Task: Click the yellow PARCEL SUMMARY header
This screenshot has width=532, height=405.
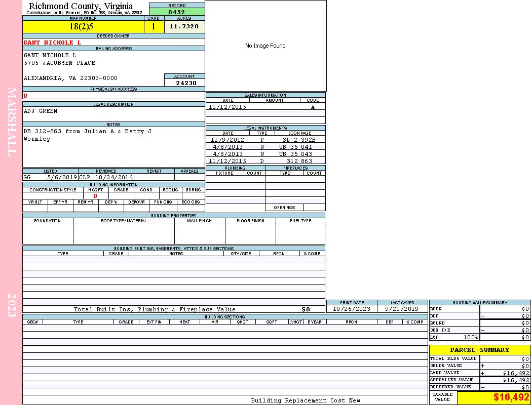Action: pyautogui.click(x=480, y=350)
